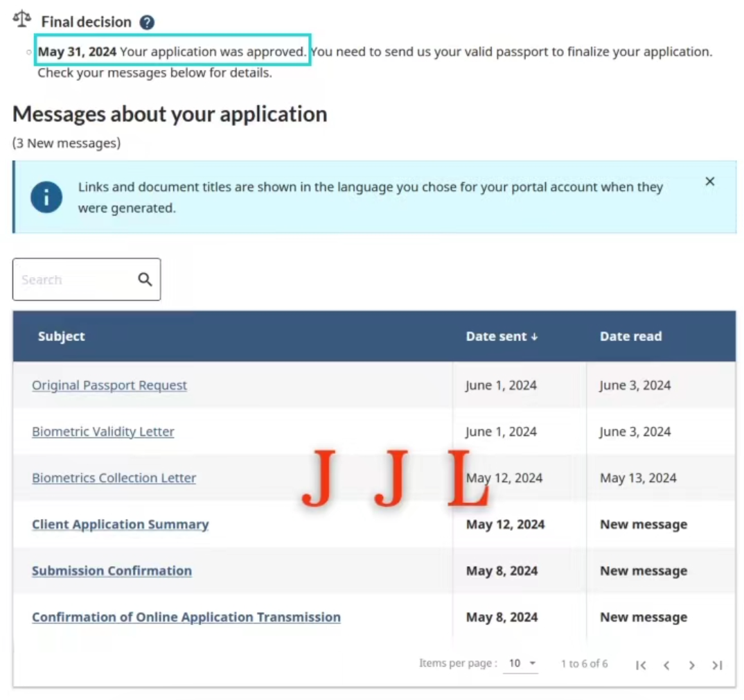Click the Date read column header
This screenshot has width=744, height=700.
[x=630, y=337]
